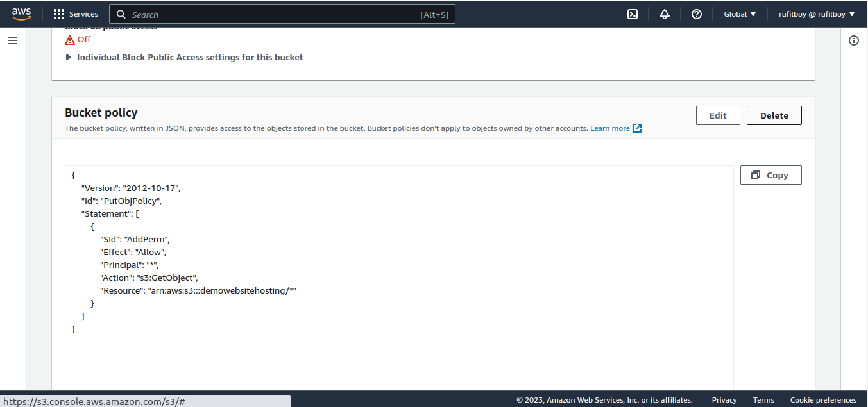
Task: Open the Services grid menu
Action: pyautogui.click(x=76, y=14)
